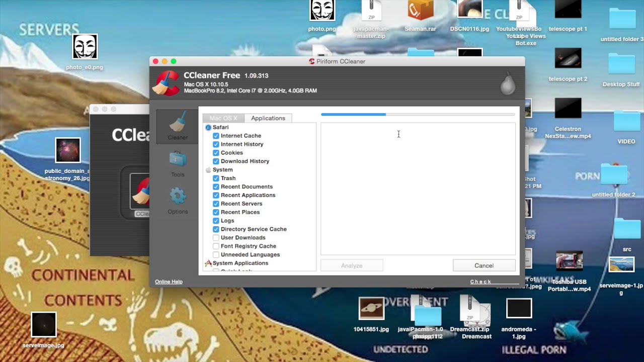Select telescope pt 1 video icon
Screen dimensions: 644x362
point(568,10)
